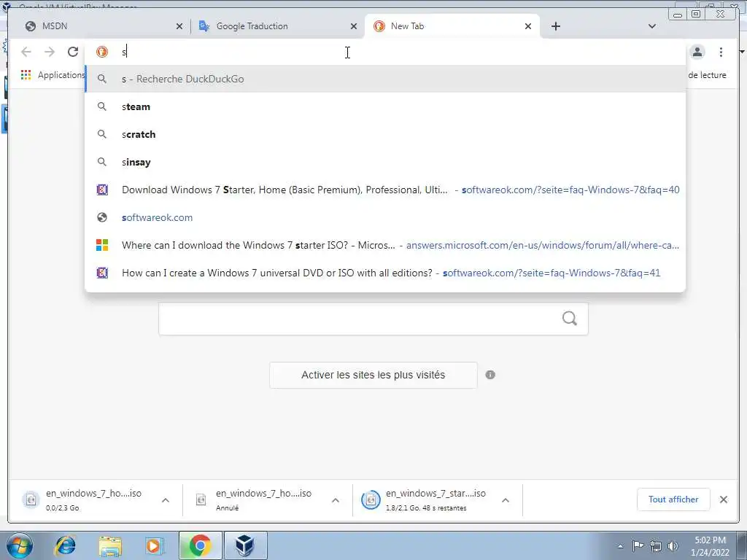
Task: Click the en_windows_7_star iso download in progress
Action: tap(423, 500)
